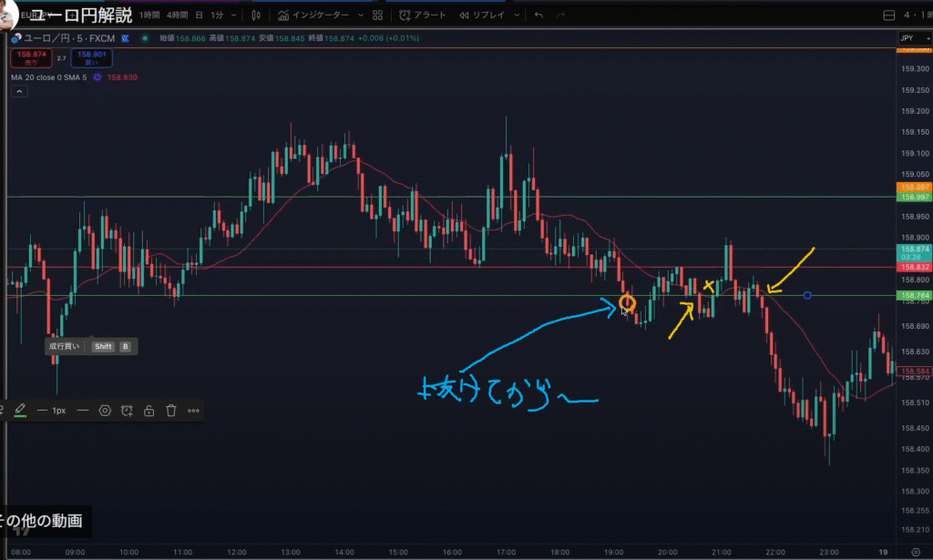Open more options three-dot menu
Image resolution: width=933 pixels, height=560 pixels.
[193, 411]
